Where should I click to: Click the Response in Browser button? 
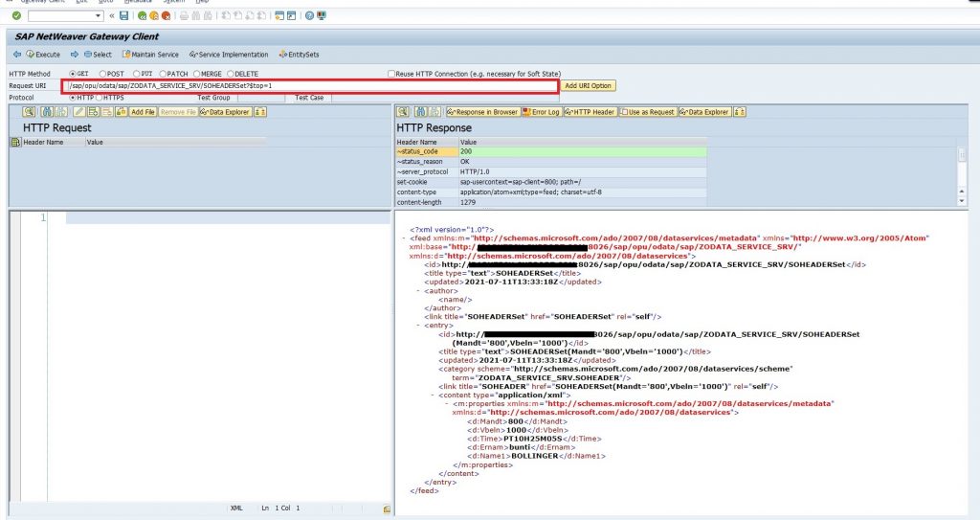482,112
